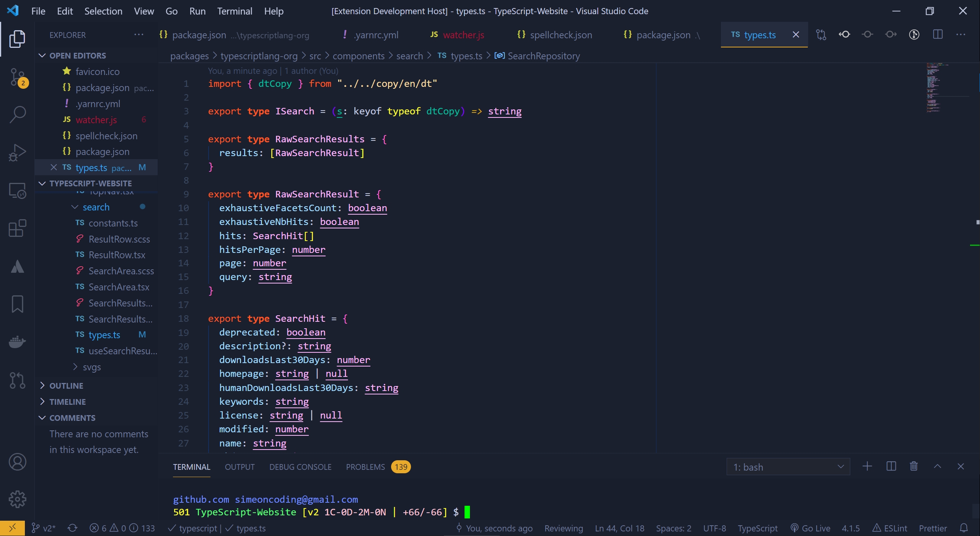Image resolution: width=980 pixels, height=536 pixels.
Task: Maximize the terminal panel size
Action: click(x=938, y=466)
